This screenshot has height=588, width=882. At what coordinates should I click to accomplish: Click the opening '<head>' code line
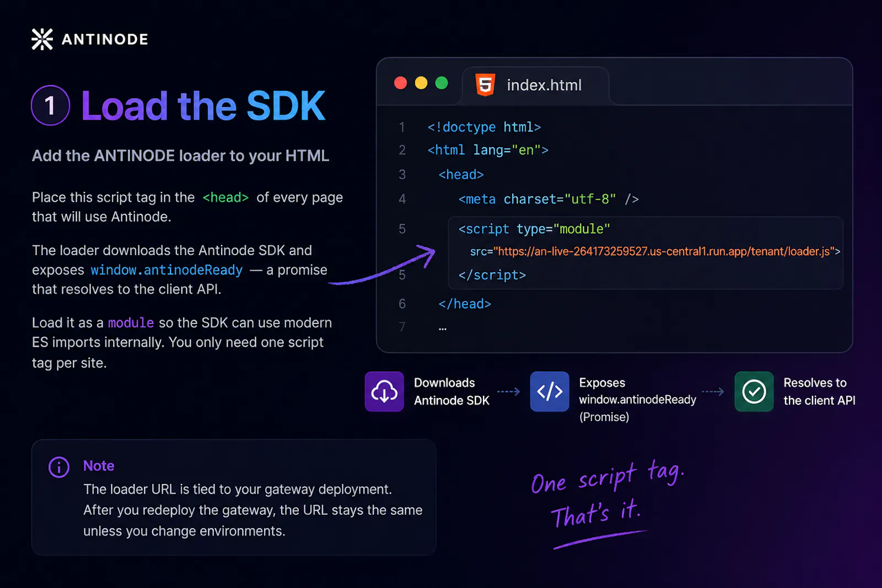pos(461,175)
